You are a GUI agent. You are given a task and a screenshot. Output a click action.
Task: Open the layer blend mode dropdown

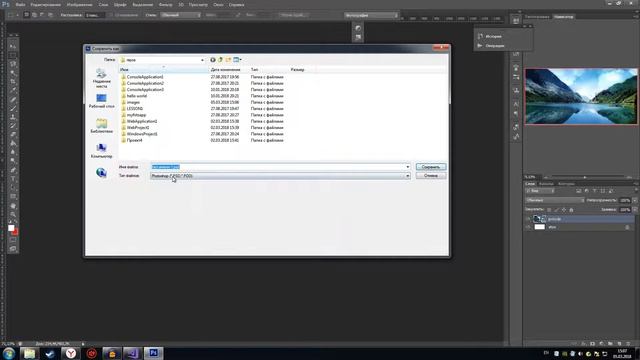click(555, 200)
